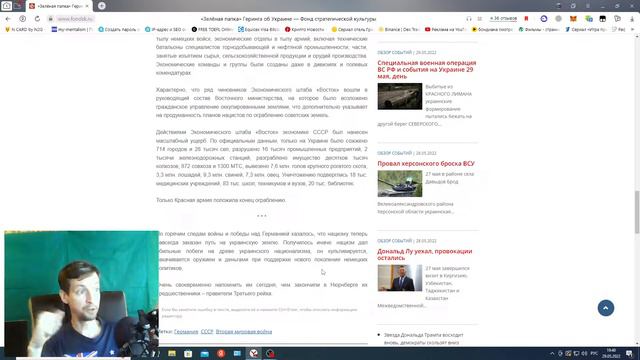Click the site address in the URL bar

click(75, 19)
